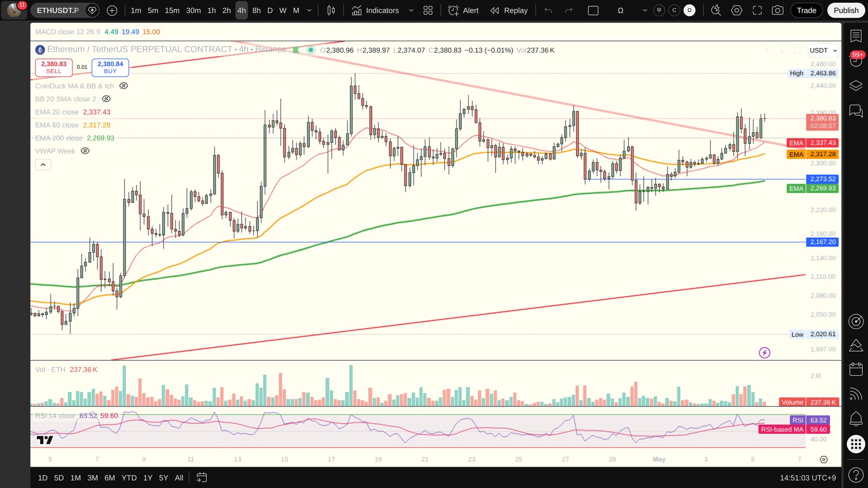Screen dimensions: 868x488
Task: Collapse the indicator legend chevron
Action: point(43,164)
